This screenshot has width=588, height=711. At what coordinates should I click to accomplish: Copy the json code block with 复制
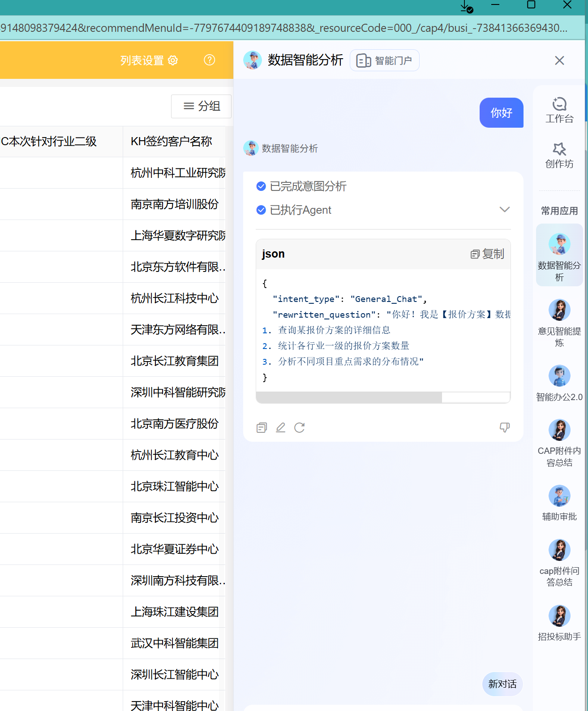[487, 254]
